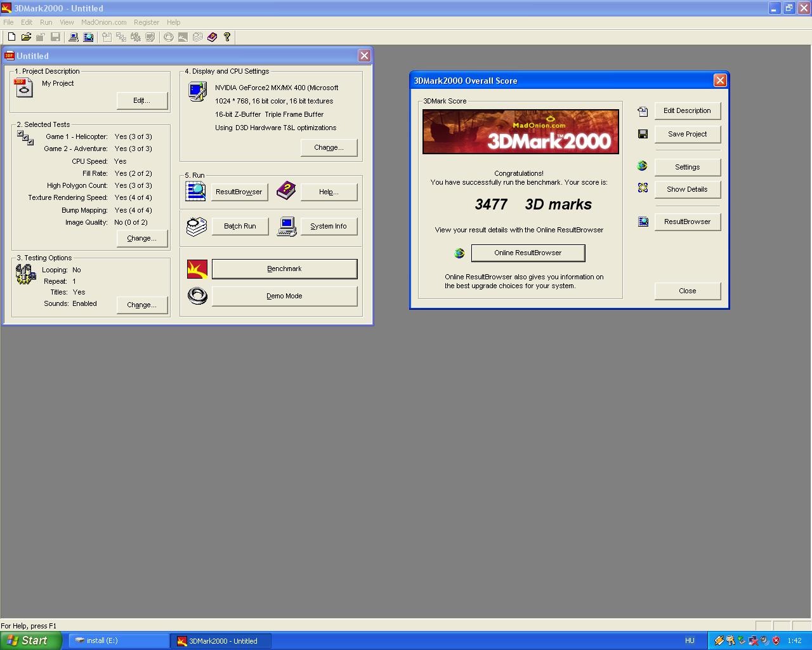Open ResultBrowser from the score dialog

coord(687,222)
